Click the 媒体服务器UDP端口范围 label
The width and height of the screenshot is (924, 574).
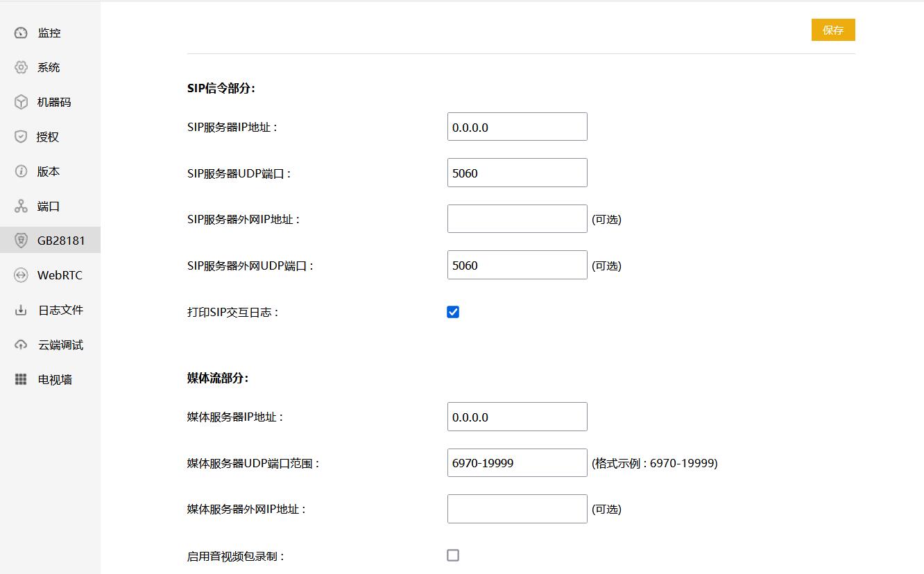253,463
